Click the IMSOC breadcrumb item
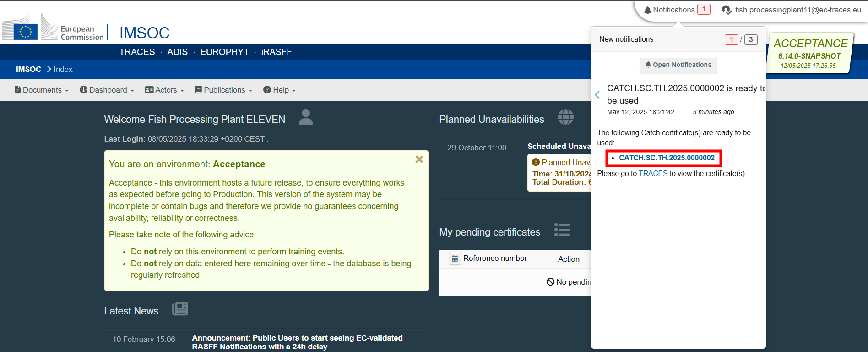868x352 pixels. point(28,70)
